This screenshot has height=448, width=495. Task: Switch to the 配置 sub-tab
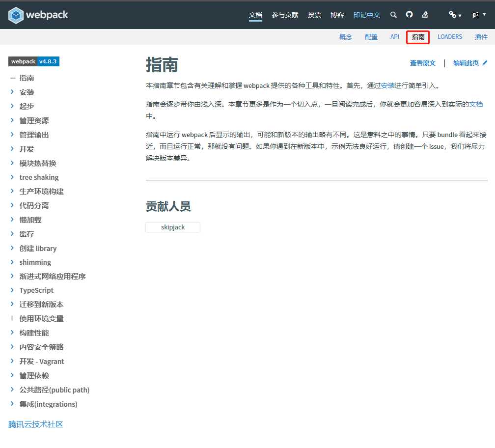371,37
